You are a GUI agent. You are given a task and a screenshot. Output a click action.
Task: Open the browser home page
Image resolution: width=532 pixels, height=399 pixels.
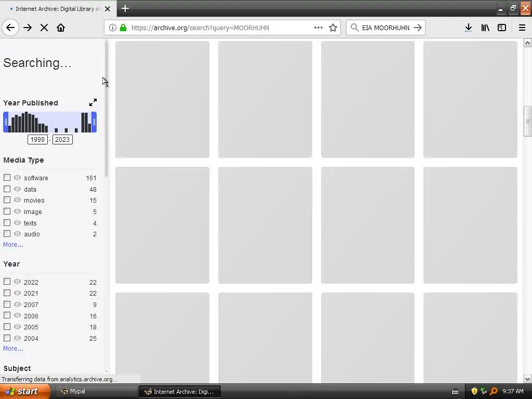click(x=61, y=28)
